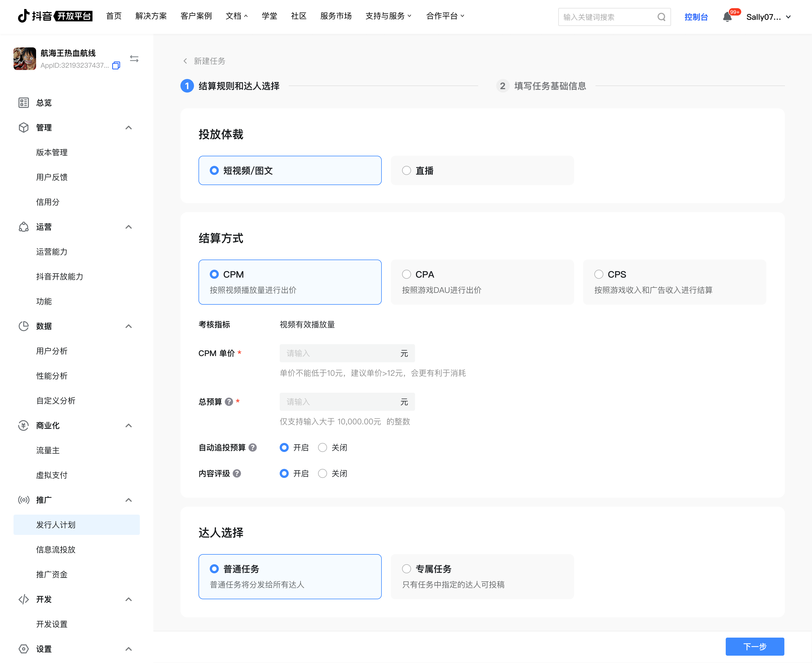Select CPM settlement method
This screenshot has width=812, height=663.
[290, 282]
